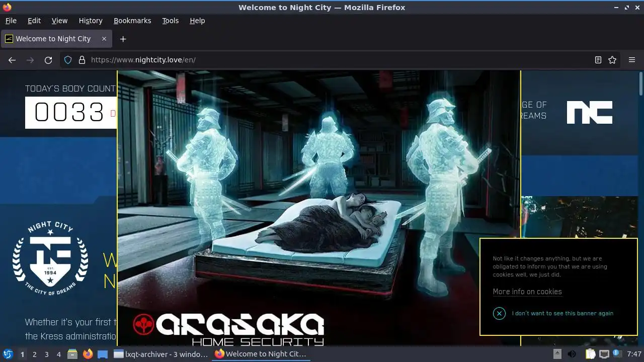Expand the system tray arrow

pyautogui.click(x=557, y=354)
